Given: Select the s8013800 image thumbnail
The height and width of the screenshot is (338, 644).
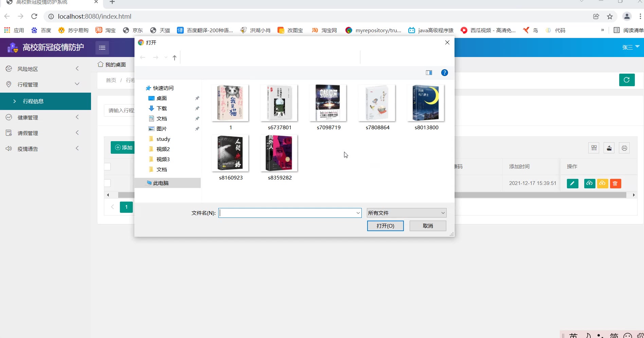Looking at the screenshot, I should (x=426, y=108).
